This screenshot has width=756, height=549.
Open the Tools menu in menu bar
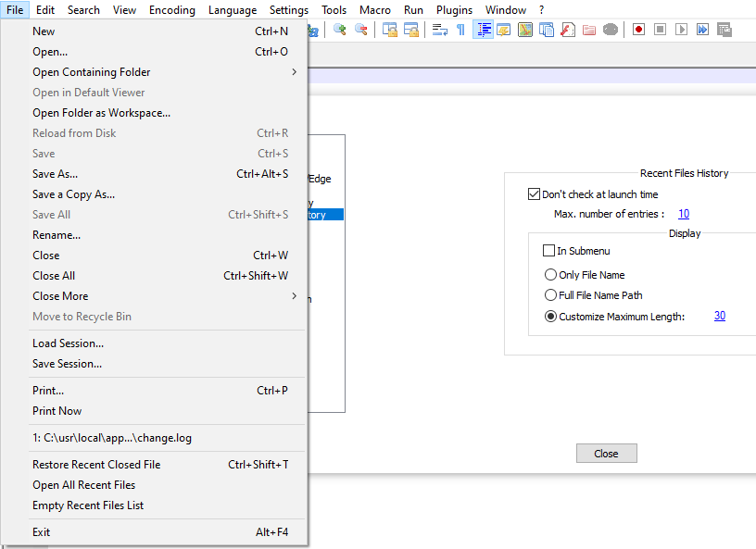(x=334, y=9)
